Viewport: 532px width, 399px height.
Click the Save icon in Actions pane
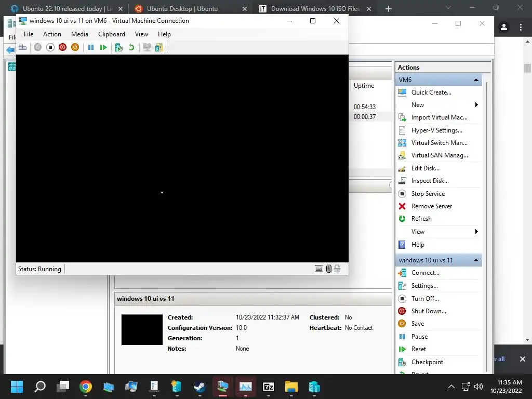tap(402, 324)
